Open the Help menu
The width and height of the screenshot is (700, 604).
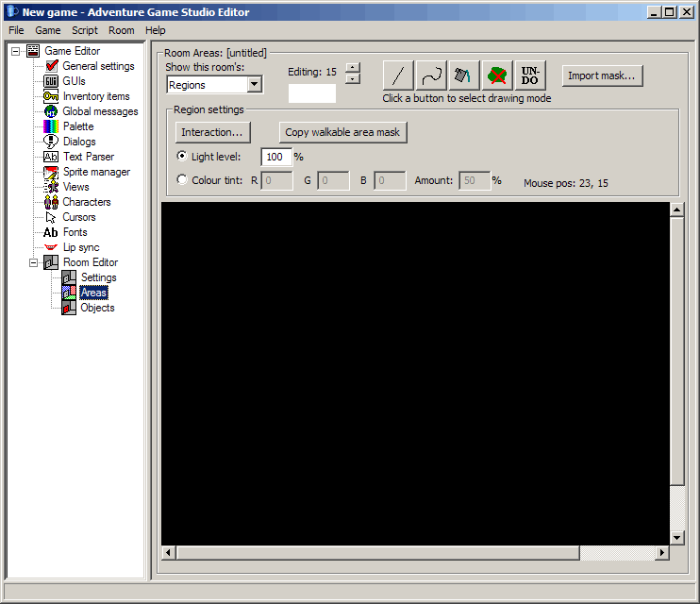[155, 30]
